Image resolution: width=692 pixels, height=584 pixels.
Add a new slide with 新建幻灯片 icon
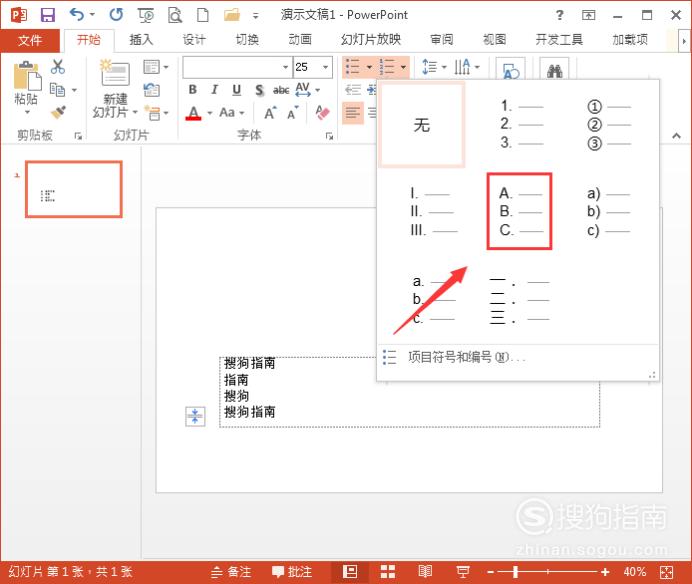pos(115,73)
